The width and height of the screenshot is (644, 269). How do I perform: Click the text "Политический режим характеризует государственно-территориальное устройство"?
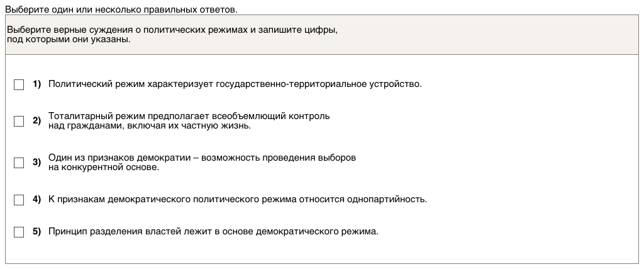235,84
